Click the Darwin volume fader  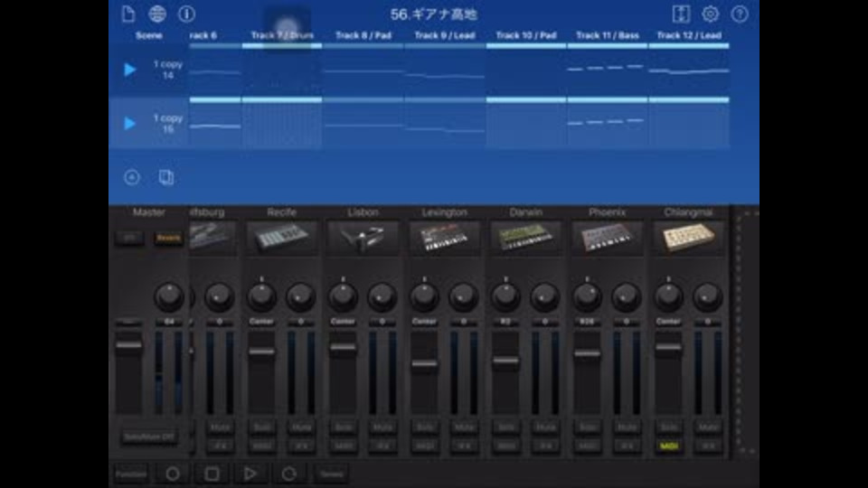click(x=505, y=361)
